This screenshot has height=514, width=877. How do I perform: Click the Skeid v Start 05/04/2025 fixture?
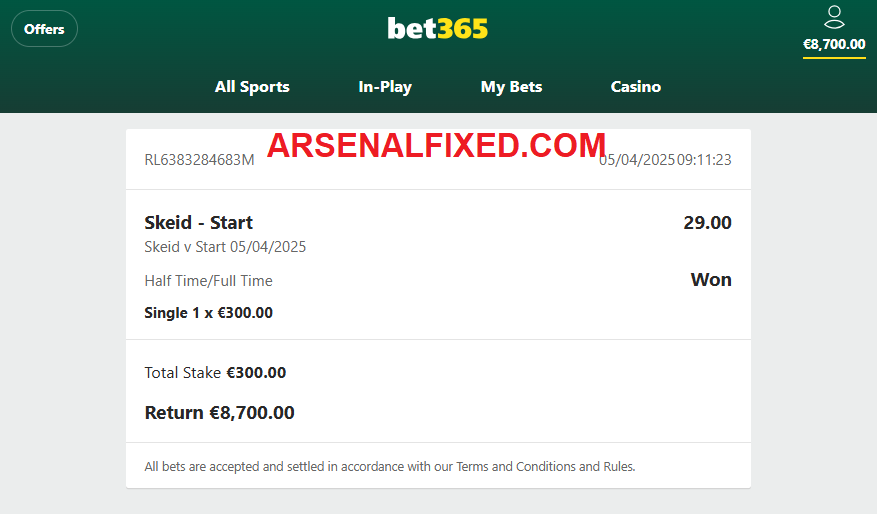pos(225,247)
